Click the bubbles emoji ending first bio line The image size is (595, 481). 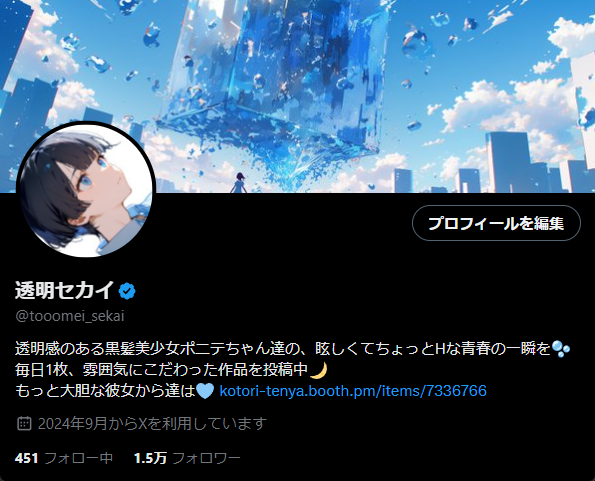[x=560, y=349]
